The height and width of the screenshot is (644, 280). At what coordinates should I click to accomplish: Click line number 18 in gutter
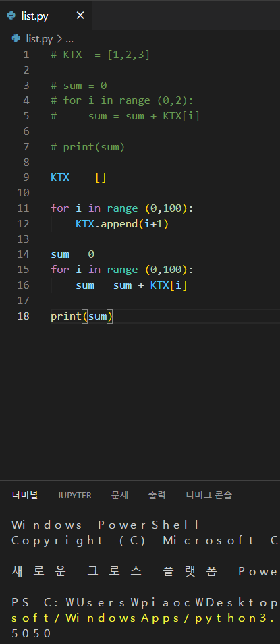click(23, 316)
